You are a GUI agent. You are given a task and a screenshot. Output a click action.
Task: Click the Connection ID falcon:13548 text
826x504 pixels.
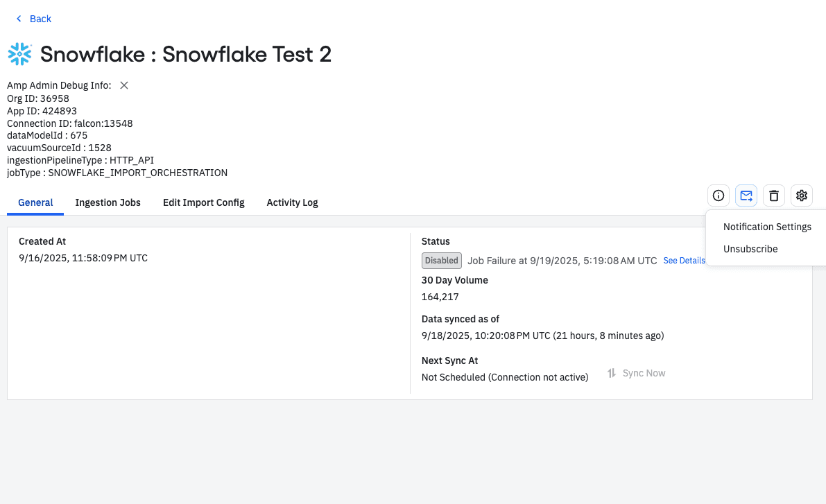pyautogui.click(x=70, y=123)
